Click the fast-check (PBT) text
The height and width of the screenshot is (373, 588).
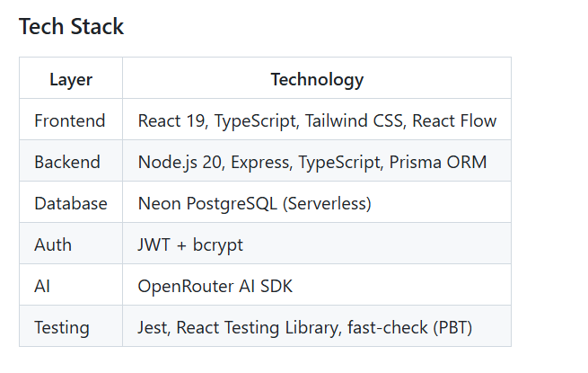(406, 327)
